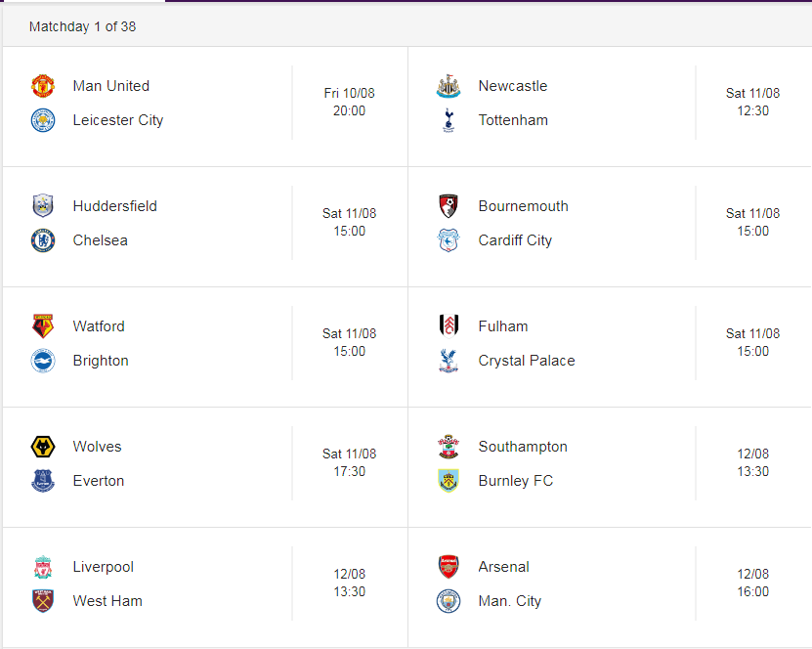Click the Man United club crest
812x649 pixels.
coord(43,86)
